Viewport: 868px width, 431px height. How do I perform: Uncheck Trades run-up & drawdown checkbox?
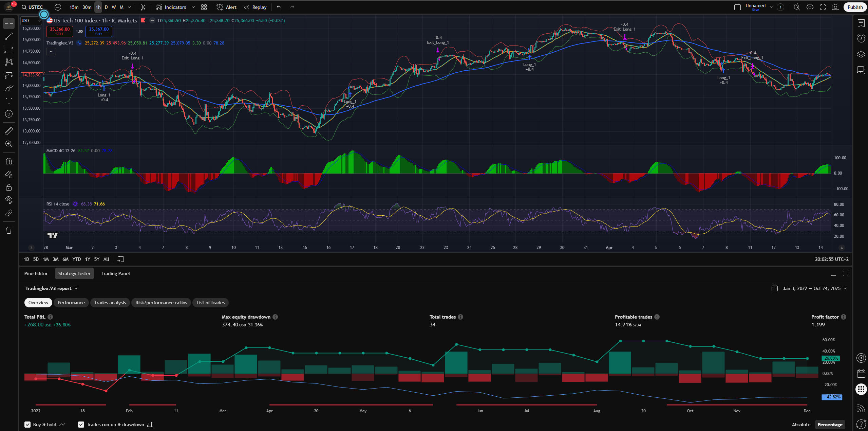coord(81,425)
